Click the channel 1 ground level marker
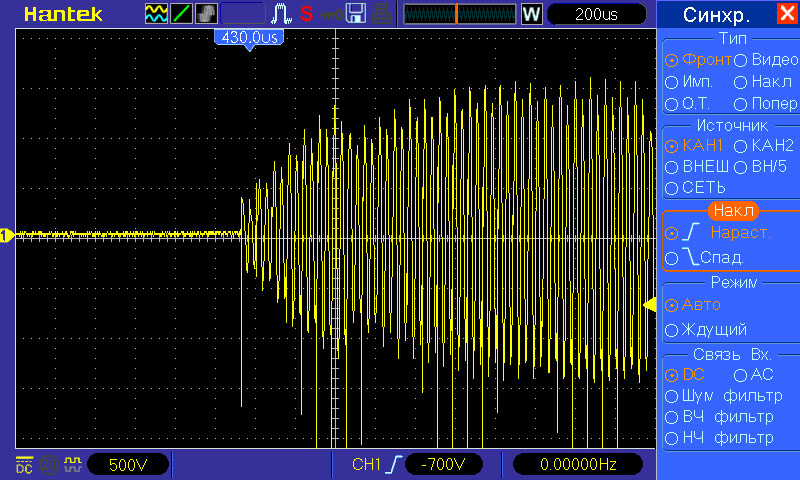Viewport: 800px width, 480px height. pos(7,235)
